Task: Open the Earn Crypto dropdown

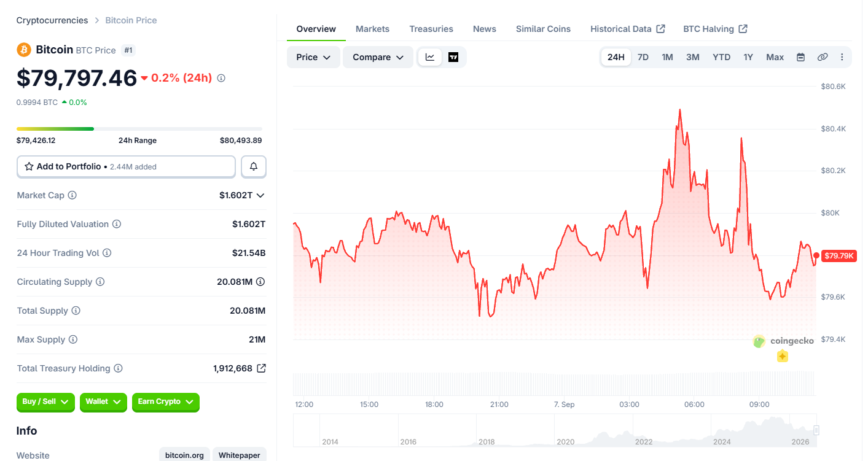Action: (x=166, y=401)
